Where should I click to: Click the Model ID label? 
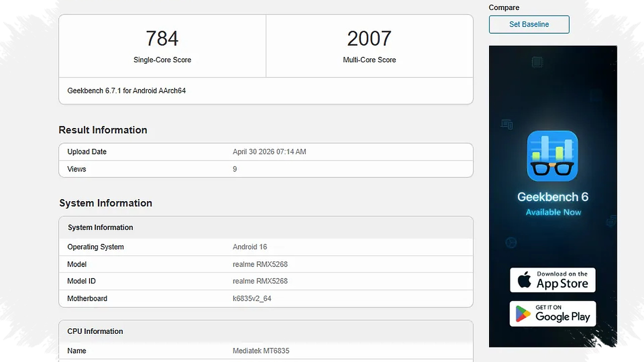81,281
